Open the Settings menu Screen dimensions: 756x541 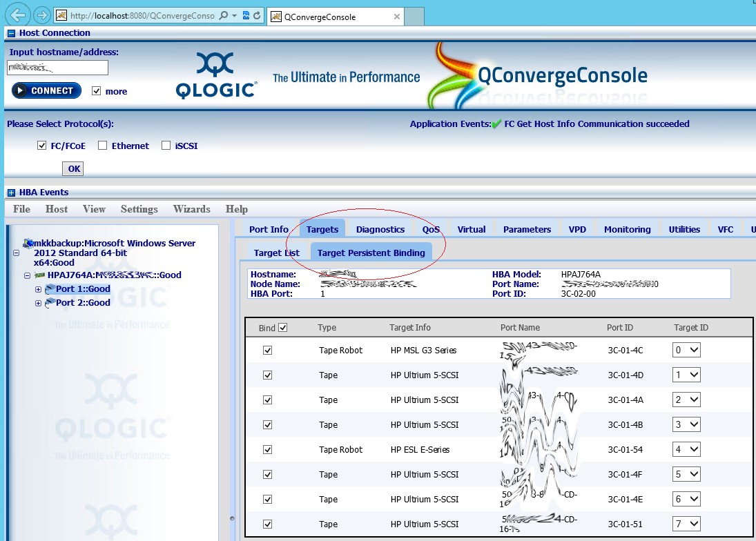139,209
